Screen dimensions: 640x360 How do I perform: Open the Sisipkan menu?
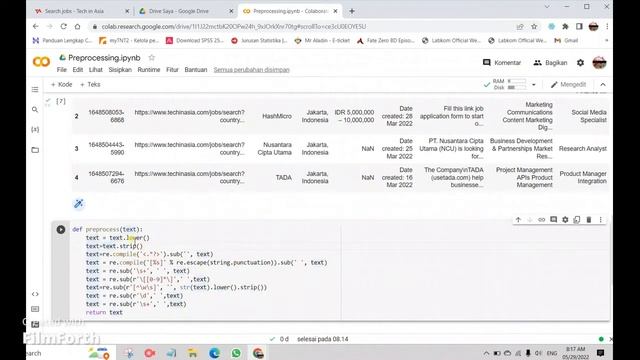[120, 70]
